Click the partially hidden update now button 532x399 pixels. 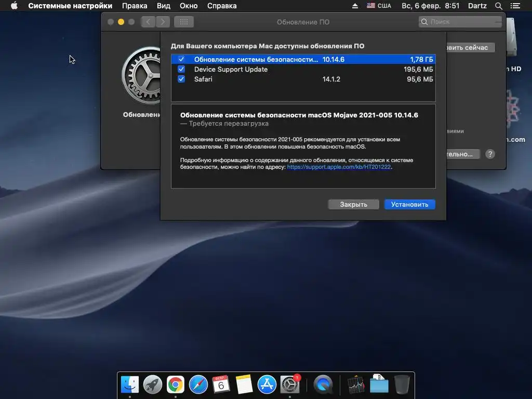click(x=470, y=47)
